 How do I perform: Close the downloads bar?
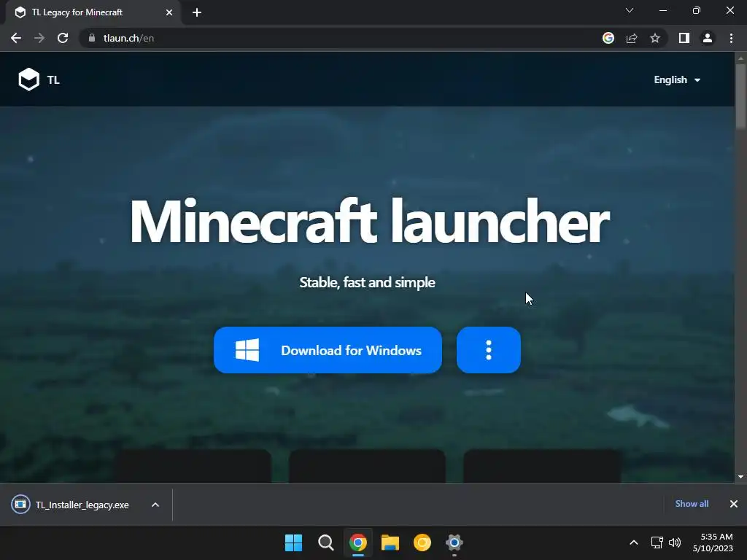[734, 504]
